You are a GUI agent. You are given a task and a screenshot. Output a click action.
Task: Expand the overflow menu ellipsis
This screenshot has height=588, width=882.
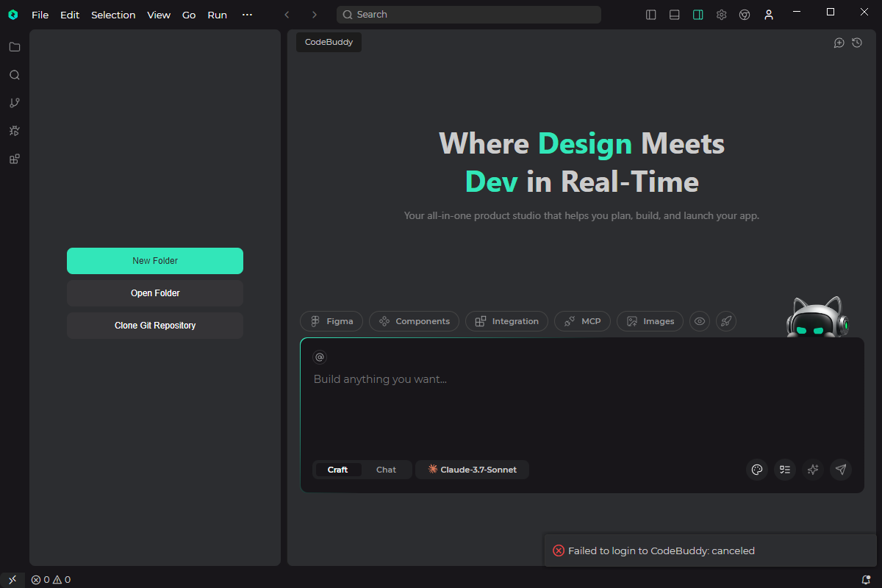pos(247,15)
